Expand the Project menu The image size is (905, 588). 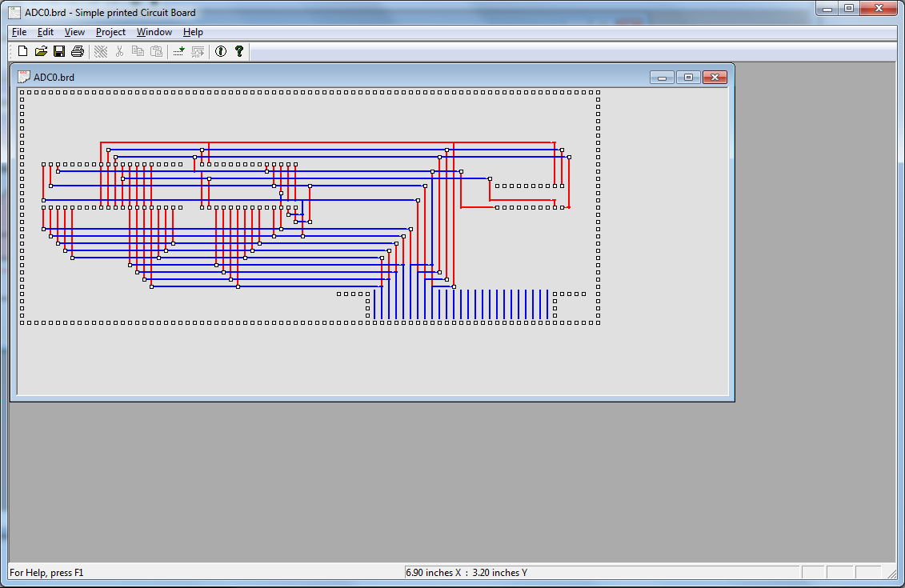point(110,32)
